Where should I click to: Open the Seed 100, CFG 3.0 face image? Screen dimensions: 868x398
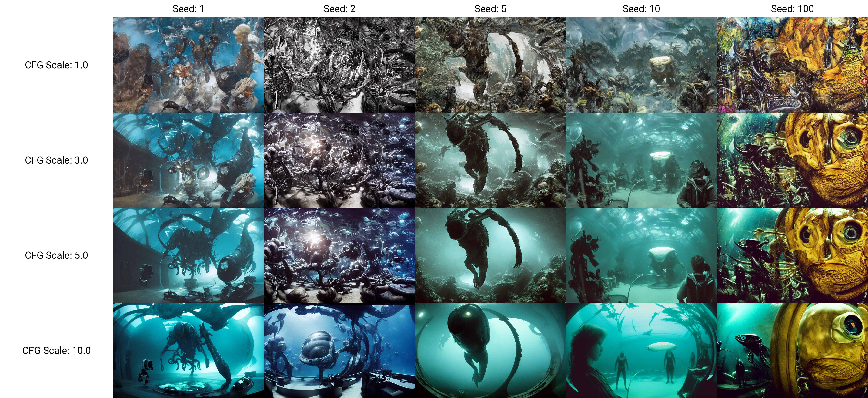(792, 160)
